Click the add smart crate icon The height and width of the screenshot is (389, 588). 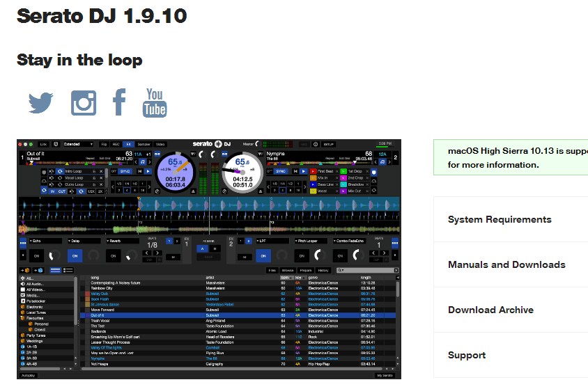pos(38,270)
